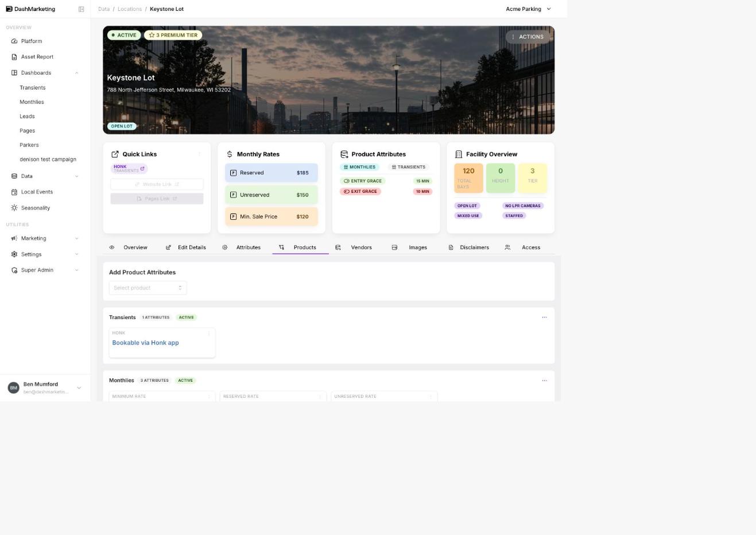
Task: Open the Bookable via Honk app link
Action: coord(145,343)
